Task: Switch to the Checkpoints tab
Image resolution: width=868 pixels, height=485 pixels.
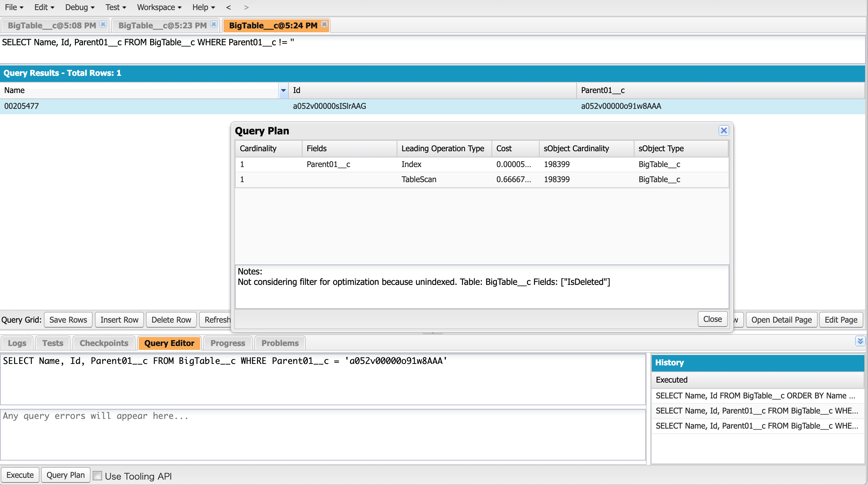Action: (x=104, y=343)
